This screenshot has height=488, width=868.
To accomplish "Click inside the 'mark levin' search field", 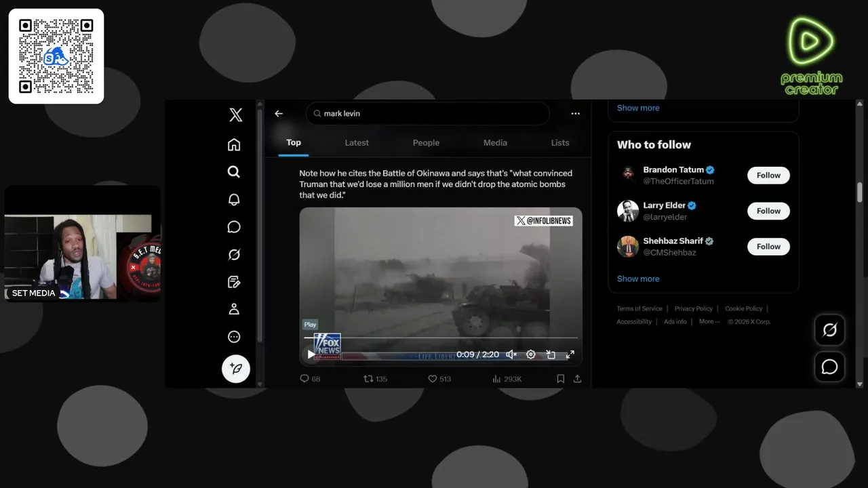I will (428, 113).
